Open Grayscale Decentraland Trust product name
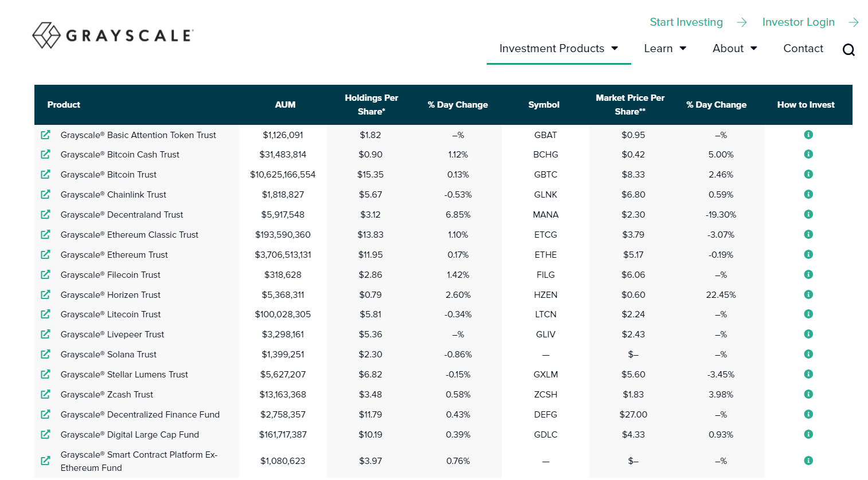868x480 pixels. pyautogui.click(x=122, y=215)
